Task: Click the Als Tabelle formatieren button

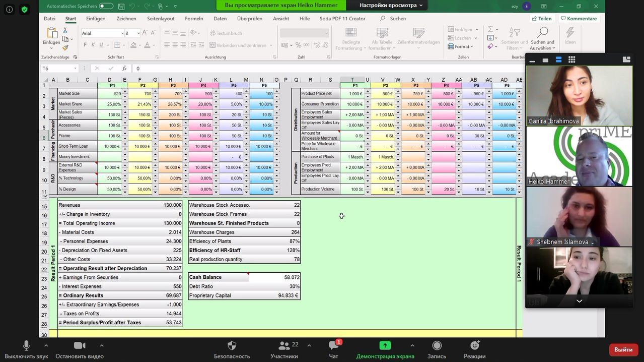Action: (x=382, y=38)
